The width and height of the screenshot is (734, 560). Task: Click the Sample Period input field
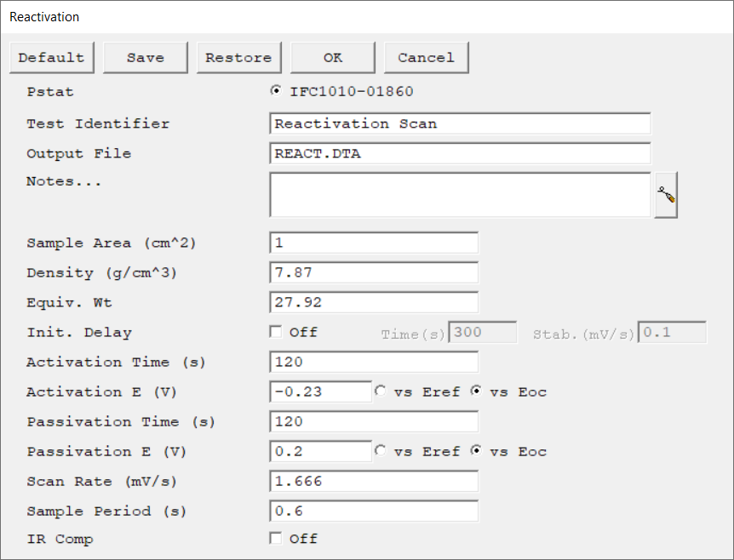click(x=374, y=511)
